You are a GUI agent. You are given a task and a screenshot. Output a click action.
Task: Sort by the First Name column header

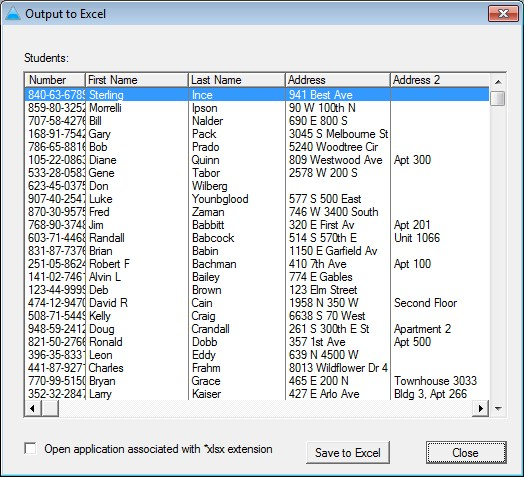(x=137, y=80)
